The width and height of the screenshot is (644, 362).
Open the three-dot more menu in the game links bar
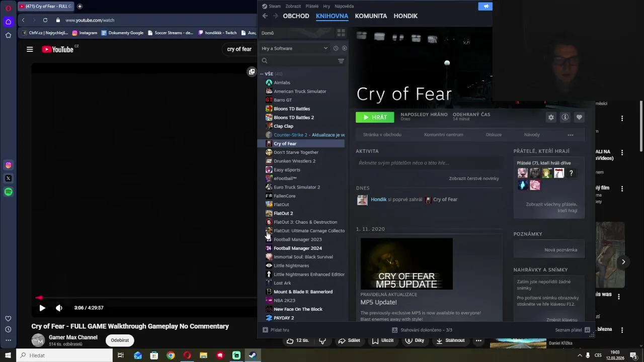click(571, 135)
